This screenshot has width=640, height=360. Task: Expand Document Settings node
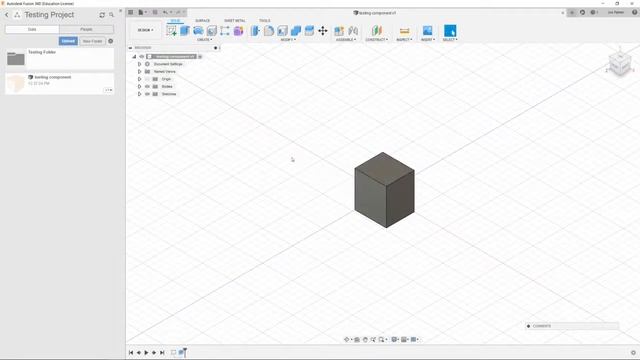pyautogui.click(x=140, y=64)
